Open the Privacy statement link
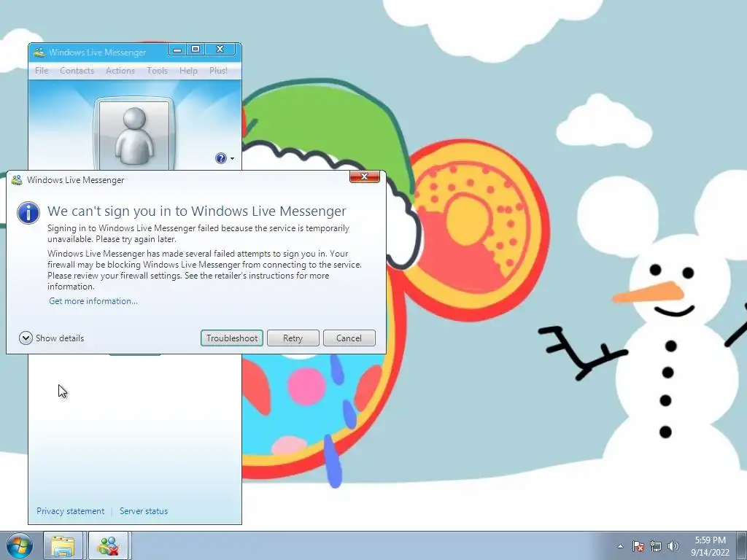This screenshot has height=560, width=747. (71, 511)
